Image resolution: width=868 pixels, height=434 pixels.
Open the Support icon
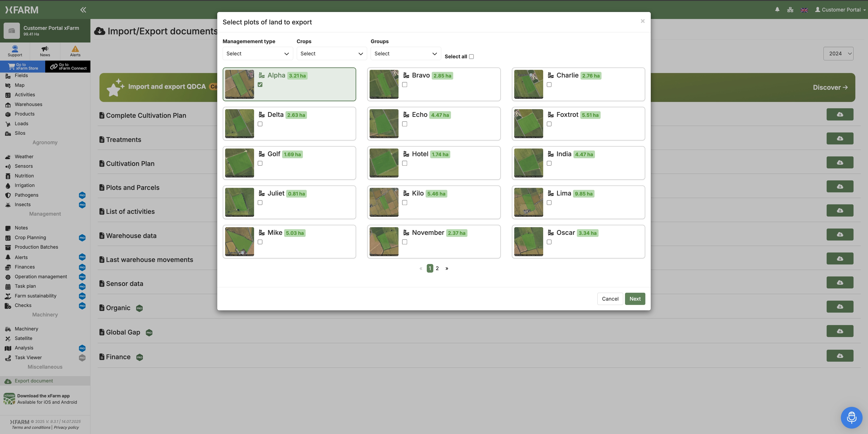coord(15,49)
